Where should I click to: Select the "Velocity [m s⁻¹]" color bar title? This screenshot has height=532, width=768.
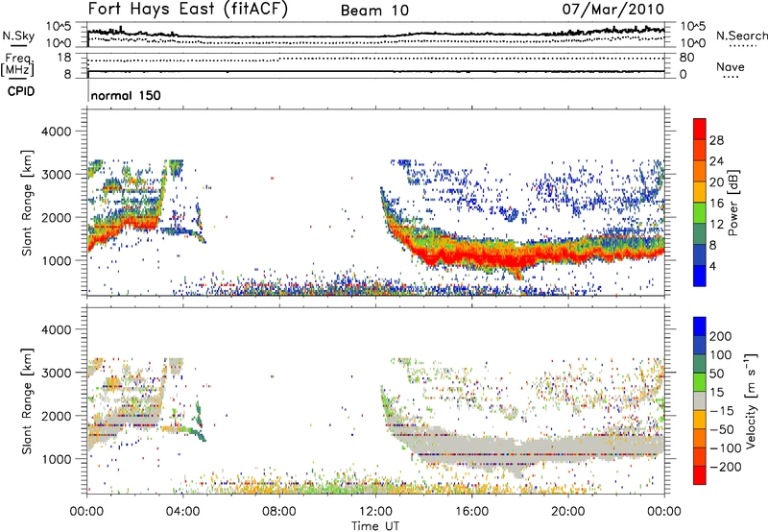[x=750, y=400]
